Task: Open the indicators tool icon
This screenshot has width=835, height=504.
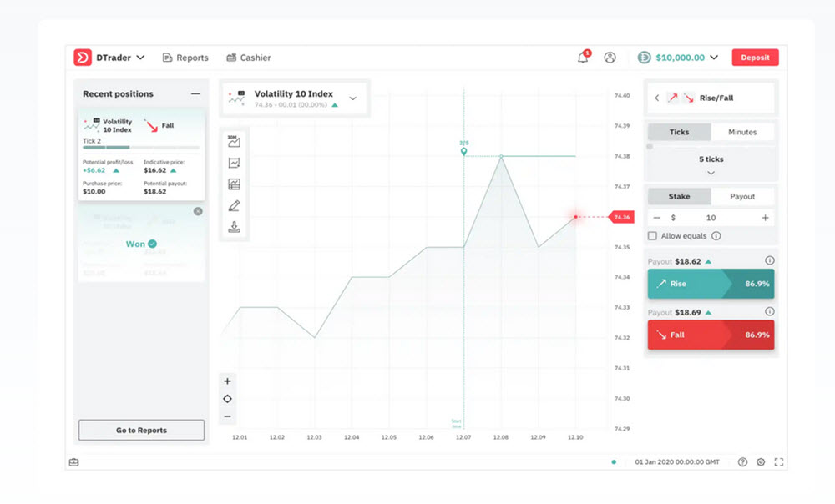Action: point(234,163)
